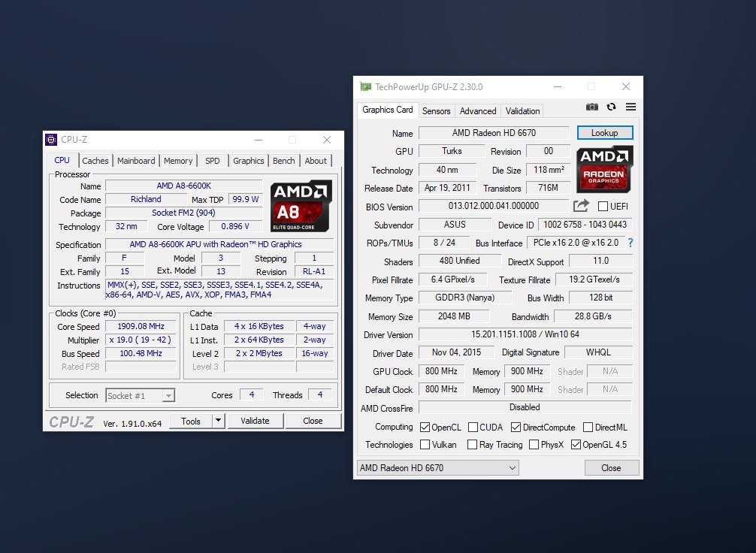The height and width of the screenshot is (553, 756).
Task: Click the Code Name value Richland
Action: [x=146, y=199]
